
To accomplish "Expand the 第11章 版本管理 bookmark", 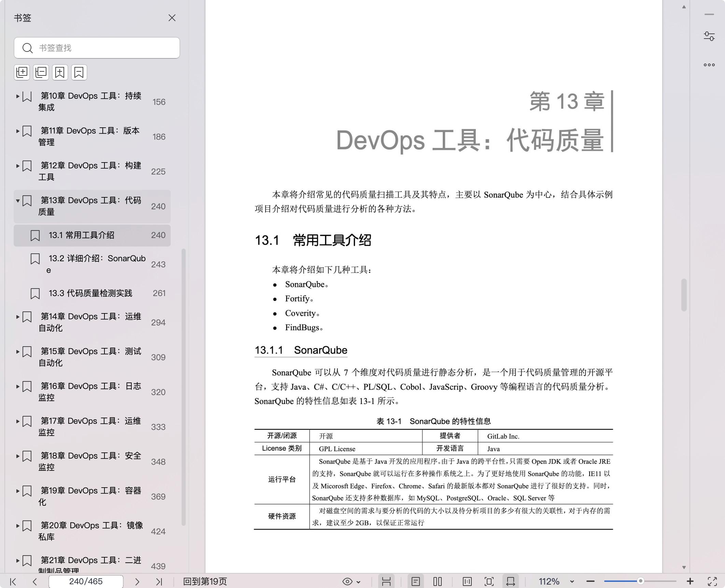I will coord(18,131).
